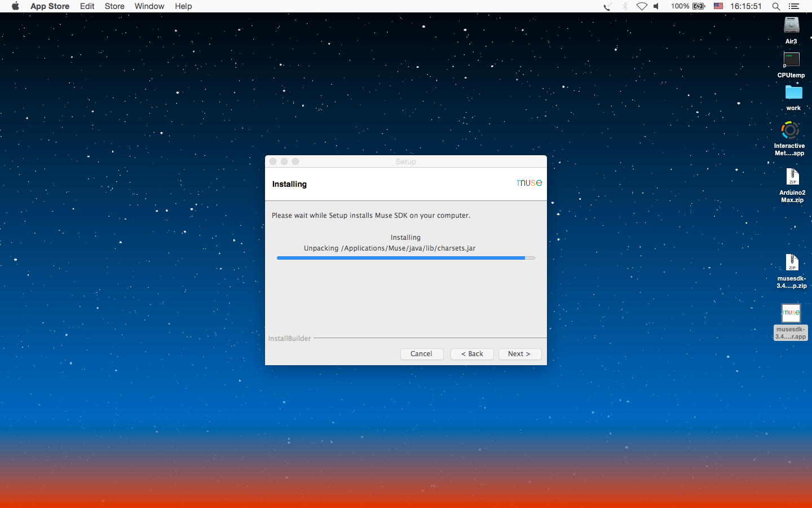Open the Notification Center list icon
Viewport: 812px width, 508px height.
[794, 6]
